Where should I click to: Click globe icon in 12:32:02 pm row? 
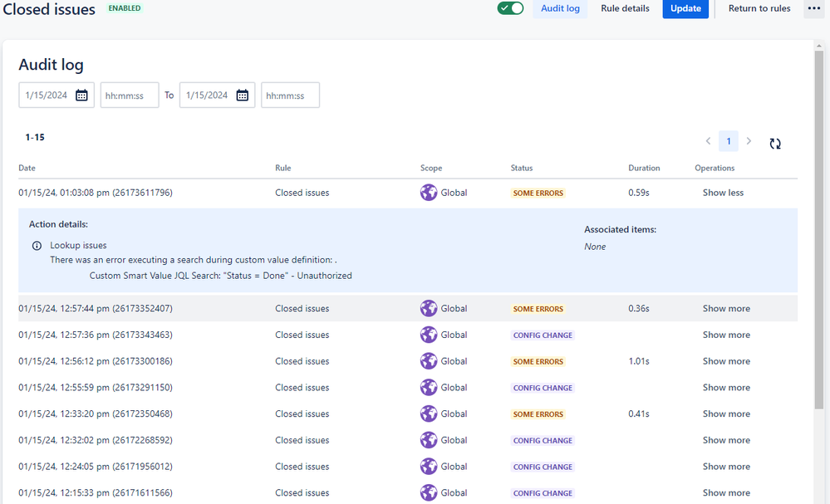(x=429, y=440)
